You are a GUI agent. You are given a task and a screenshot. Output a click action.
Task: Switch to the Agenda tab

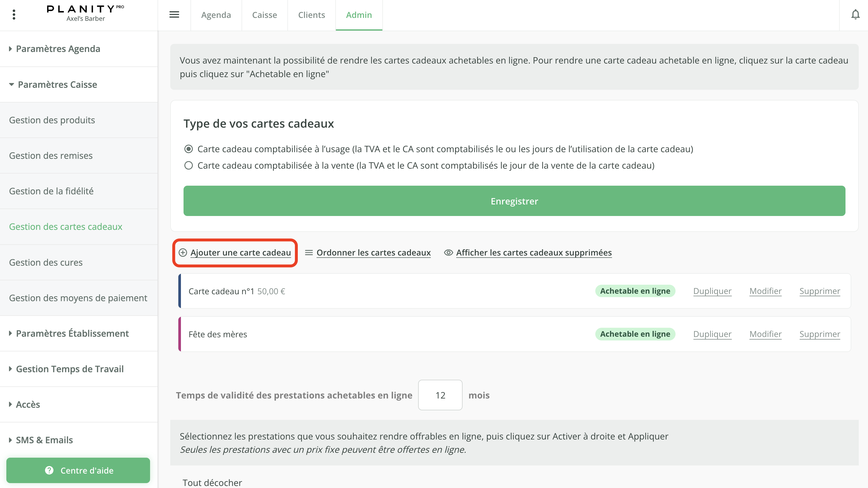[216, 15]
